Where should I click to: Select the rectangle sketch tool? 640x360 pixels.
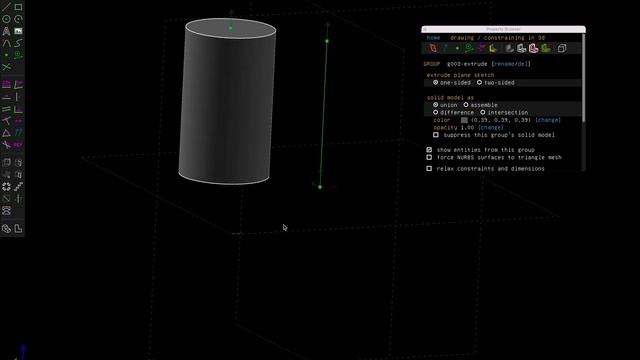[x=18, y=7]
